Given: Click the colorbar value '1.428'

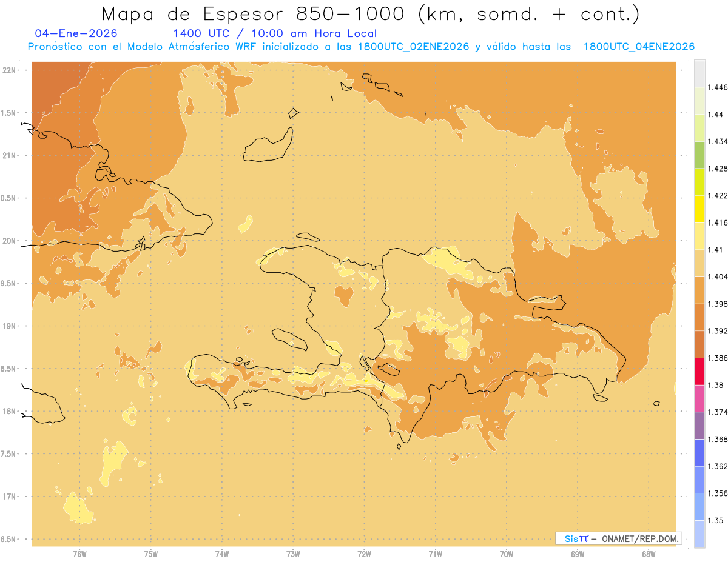Looking at the screenshot, I should coord(718,169).
